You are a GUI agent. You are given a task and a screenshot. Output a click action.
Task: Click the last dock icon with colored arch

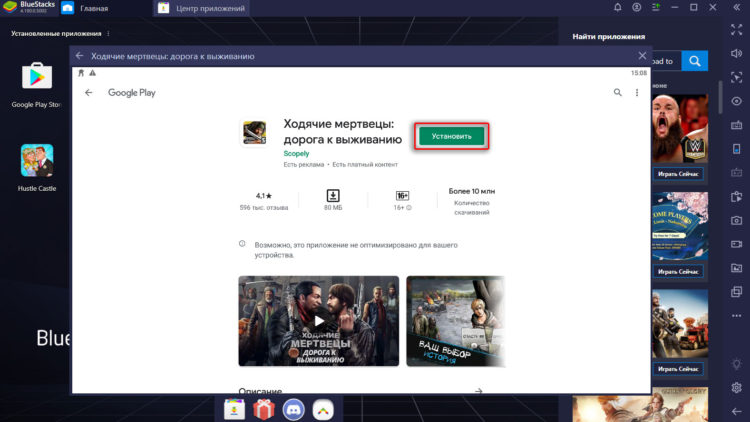click(x=323, y=410)
